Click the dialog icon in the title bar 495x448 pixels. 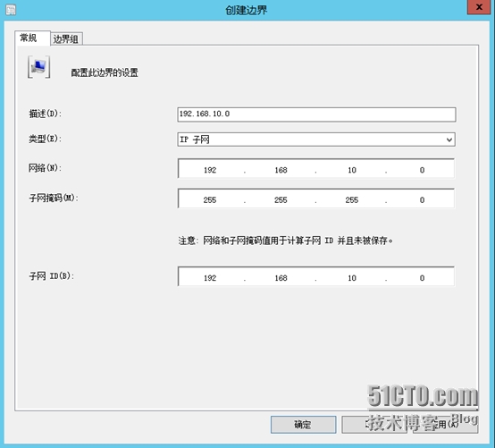(x=11, y=10)
